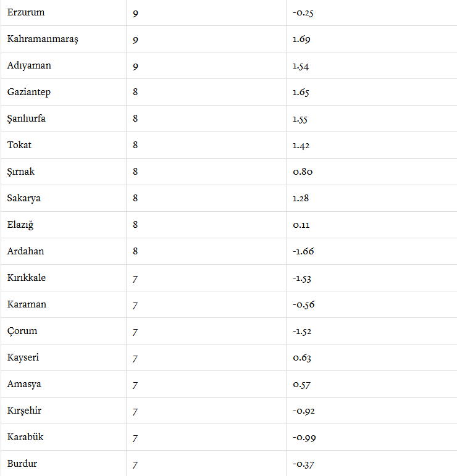Select Karaman's -0.56 value
Viewport: 457px width, 476px height.
pyautogui.click(x=304, y=304)
